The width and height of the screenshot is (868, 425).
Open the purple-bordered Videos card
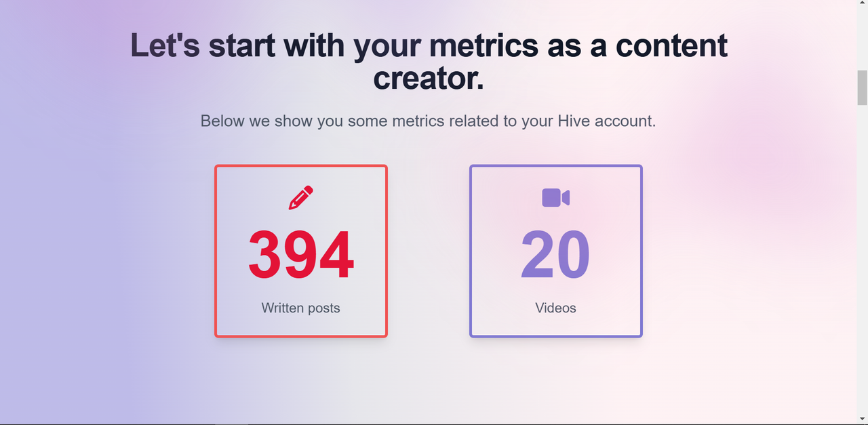(555, 251)
